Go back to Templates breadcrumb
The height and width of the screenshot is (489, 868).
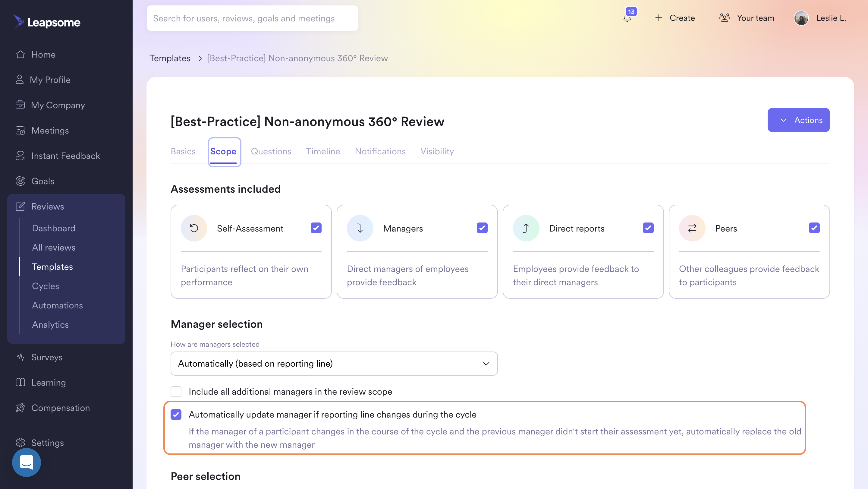[170, 58]
